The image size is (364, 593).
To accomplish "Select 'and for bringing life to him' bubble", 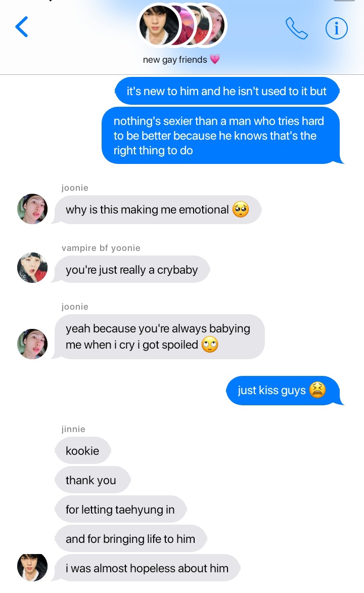I will coord(131,538).
